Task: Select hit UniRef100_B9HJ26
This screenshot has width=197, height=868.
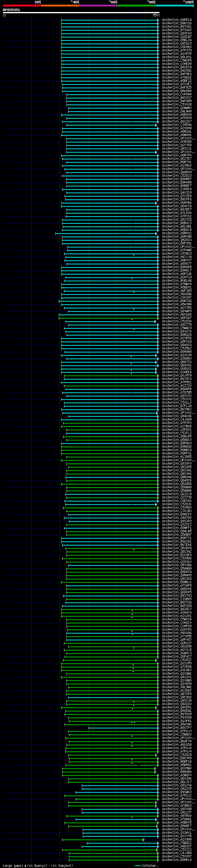Action: coord(176,23)
